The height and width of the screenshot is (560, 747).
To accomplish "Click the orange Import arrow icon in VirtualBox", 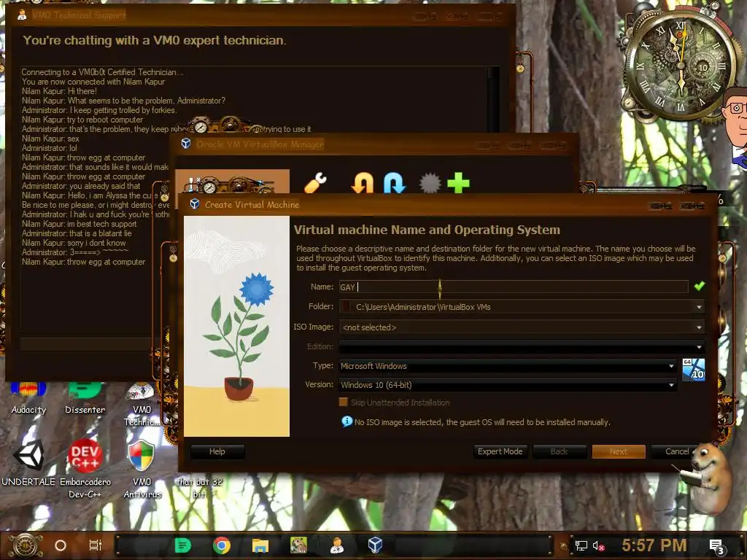I will point(362,183).
